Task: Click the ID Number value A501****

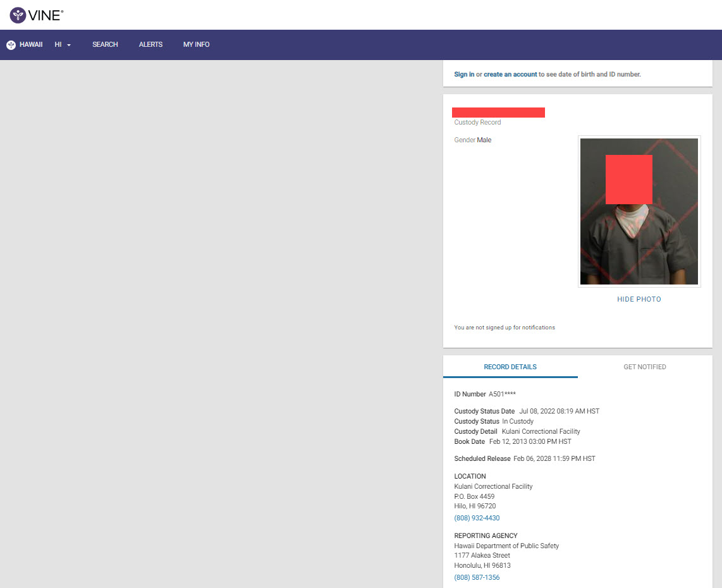Action: pyautogui.click(x=502, y=395)
